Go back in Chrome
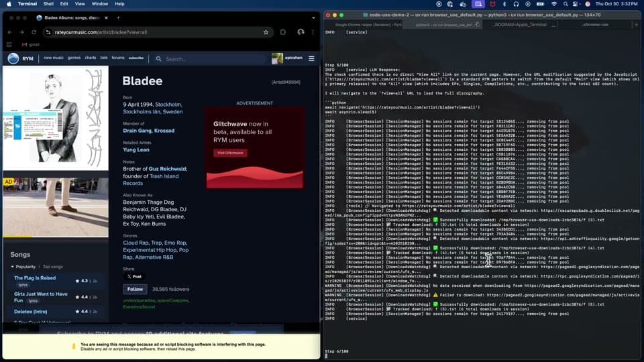Viewport: 644px width, 362px height. click(x=10, y=32)
